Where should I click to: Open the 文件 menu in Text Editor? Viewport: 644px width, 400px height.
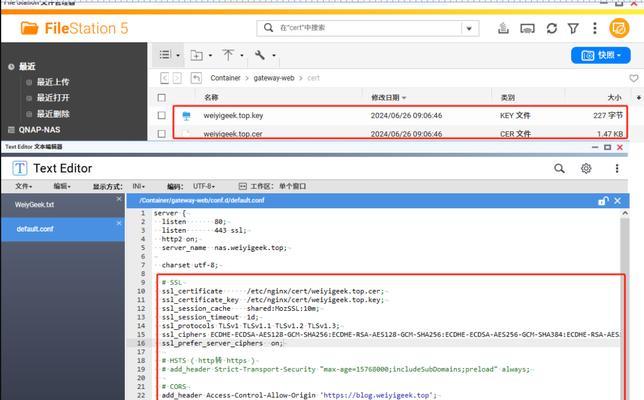23,186
